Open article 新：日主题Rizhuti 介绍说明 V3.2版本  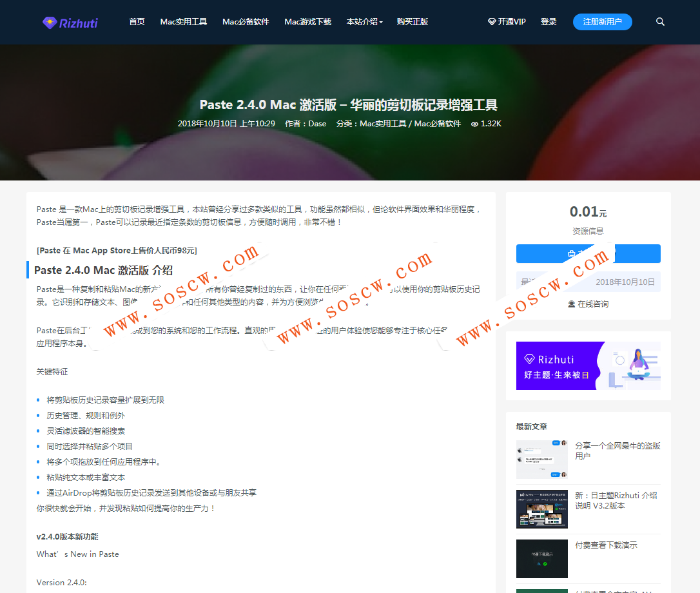tap(616, 500)
